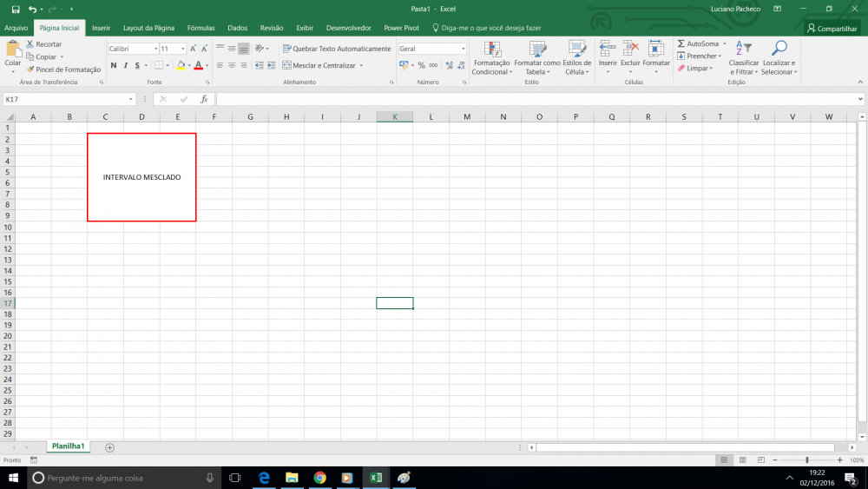This screenshot has width=868, height=489.
Task: Open the Fórmulas ribbon tab
Action: pos(201,28)
